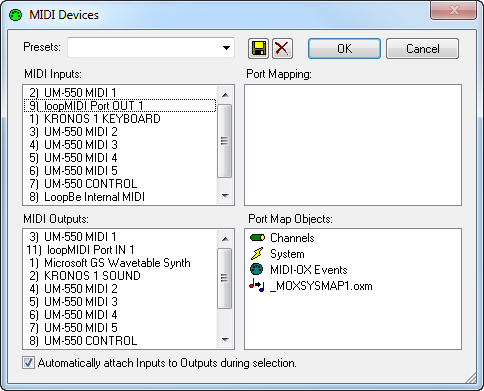Screen dimensions: 484x391
Task: Click the MIDI Inputs scrollbar thumb
Action: pyautogui.click(x=225, y=141)
